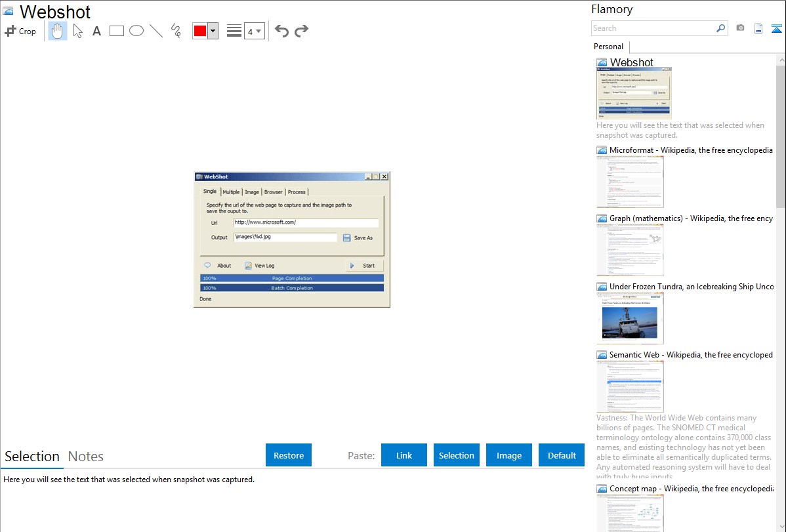Screen dimensions: 786x532
Task: Click the 'Done' status text in WebShot
Action: coord(205,299)
